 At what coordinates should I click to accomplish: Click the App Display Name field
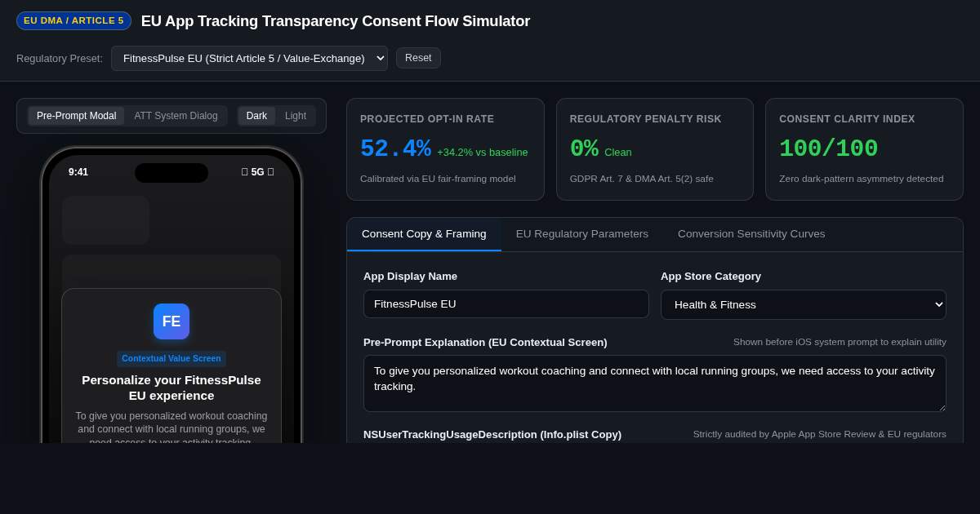click(x=506, y=304)
